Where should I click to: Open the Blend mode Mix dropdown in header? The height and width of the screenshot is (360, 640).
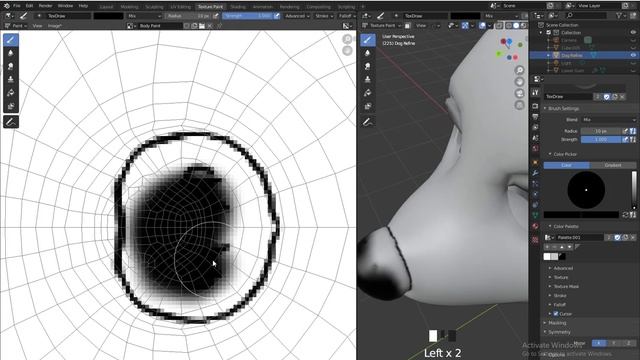tap(144, 16)
